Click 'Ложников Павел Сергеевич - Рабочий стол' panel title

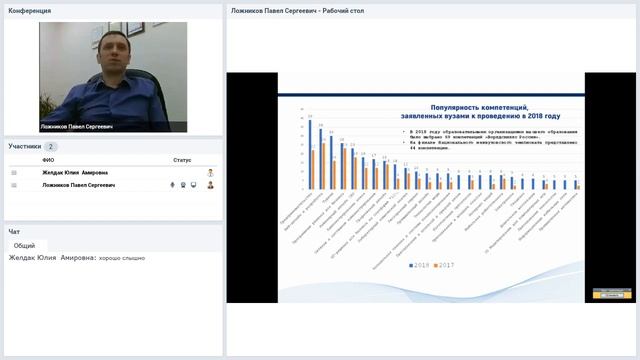pos(298,11)
